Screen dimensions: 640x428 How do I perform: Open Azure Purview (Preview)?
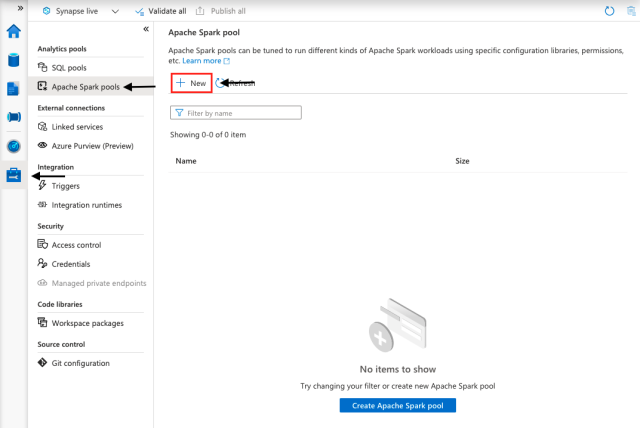[91, 146]
